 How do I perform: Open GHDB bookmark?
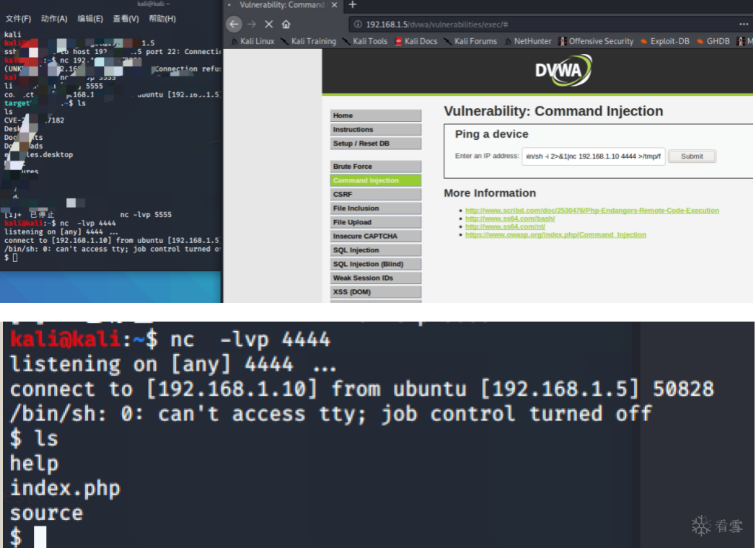click(x=713, y=41)
